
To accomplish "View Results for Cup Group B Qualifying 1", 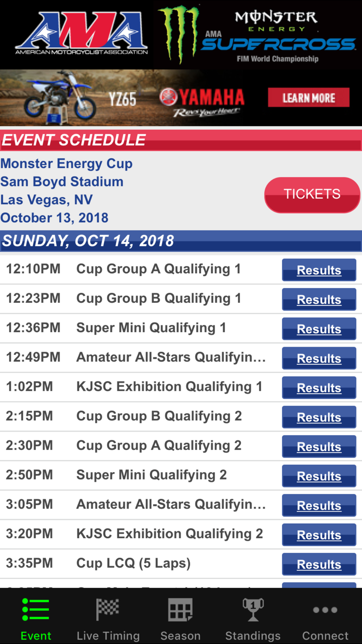I will (x=319, y=299).
